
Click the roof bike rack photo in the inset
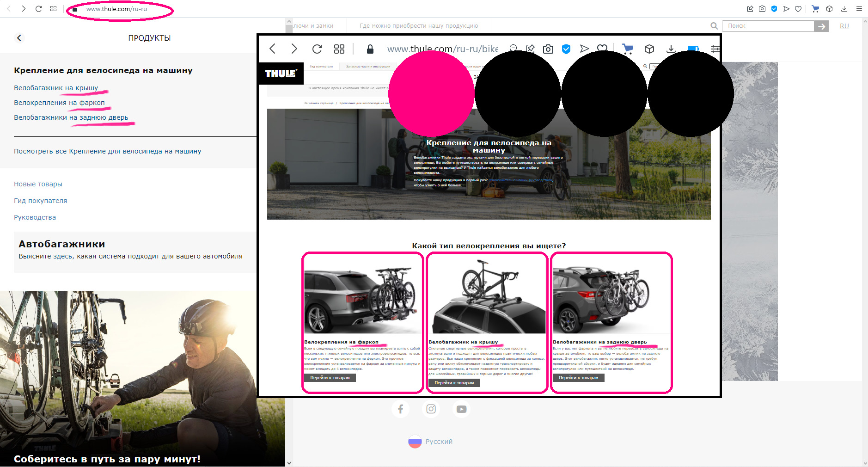tap(487, 295)
